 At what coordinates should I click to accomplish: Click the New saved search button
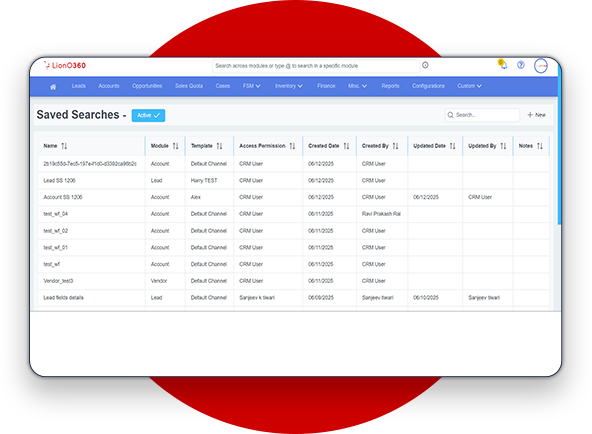coord(536,115)
